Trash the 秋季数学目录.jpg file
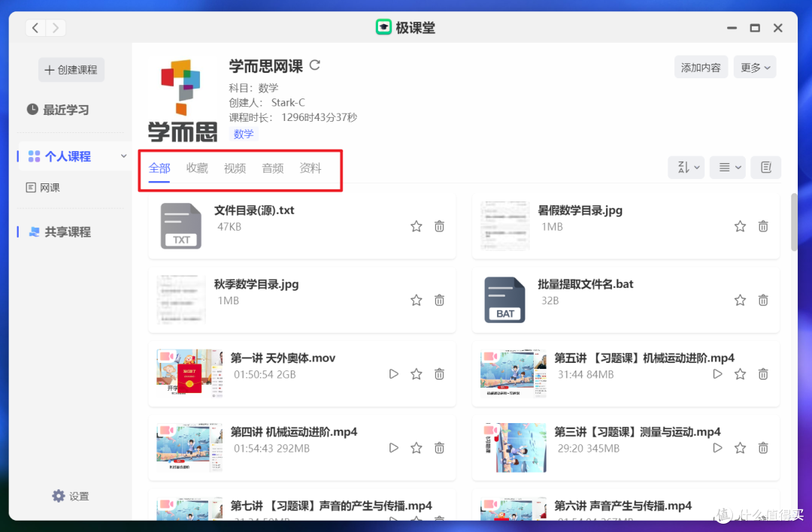This screenshot has height=532, width=812. 439,300
